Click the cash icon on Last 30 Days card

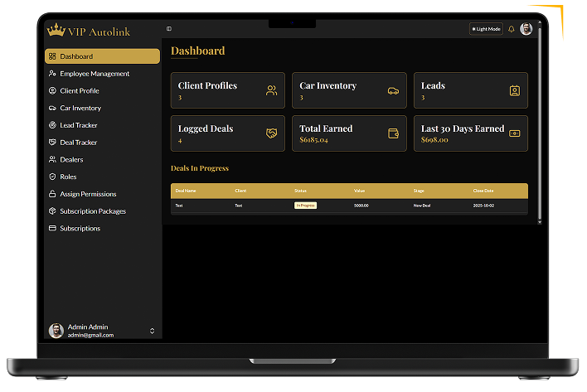point(515,133)
